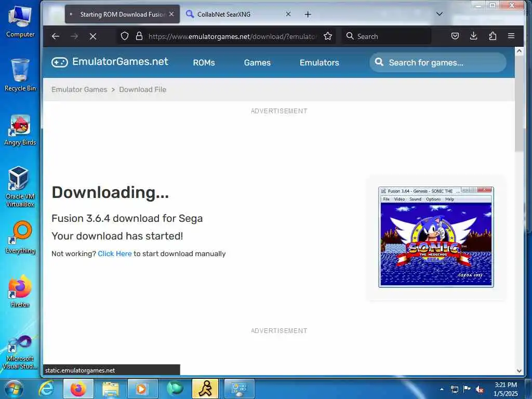Click Here to start download manually
This screenshot has height=399, width=532.
point(115,254)
